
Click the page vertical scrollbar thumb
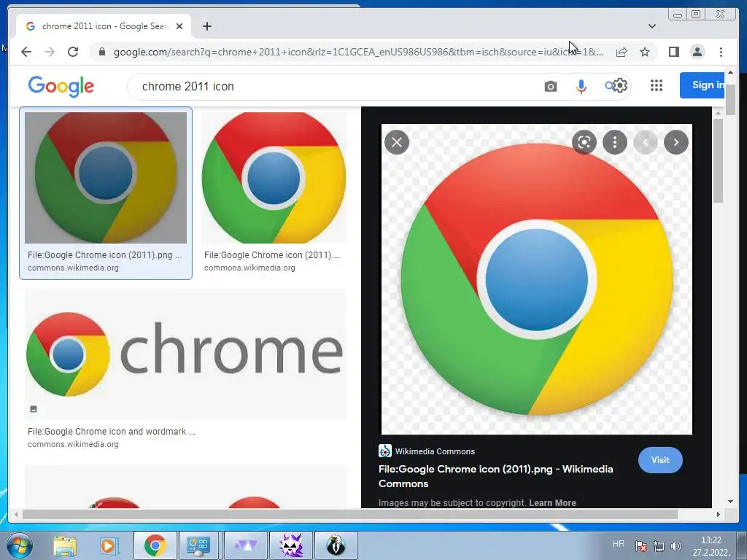[730, 100]
